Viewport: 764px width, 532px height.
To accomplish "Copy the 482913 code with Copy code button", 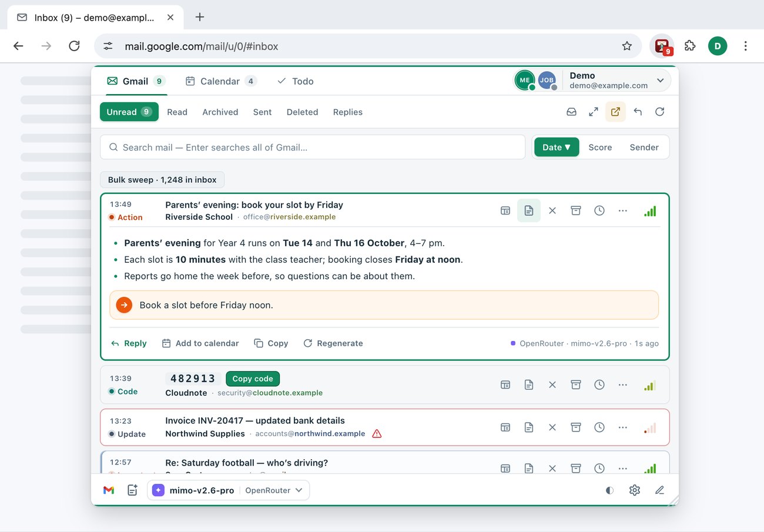I will click(253, 379).
